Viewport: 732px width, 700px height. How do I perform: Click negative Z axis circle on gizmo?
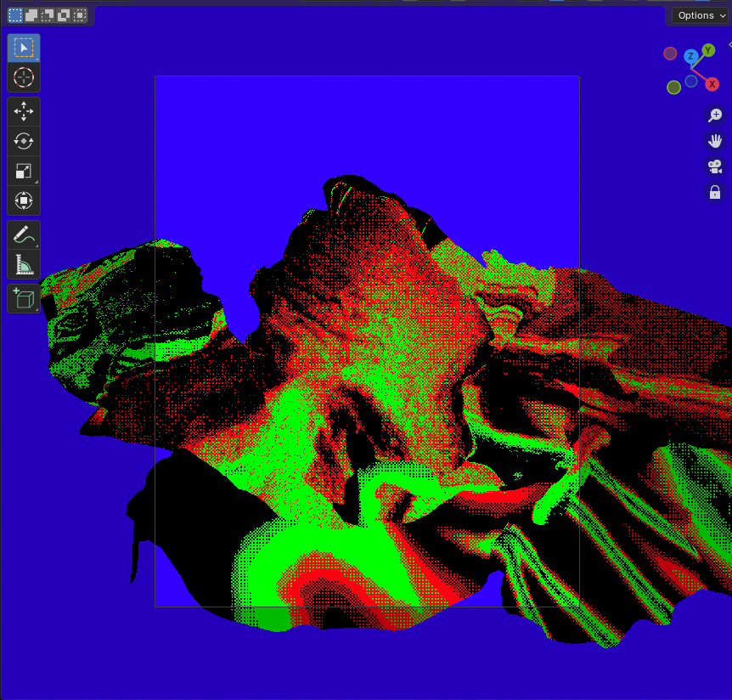click(691, 82)
